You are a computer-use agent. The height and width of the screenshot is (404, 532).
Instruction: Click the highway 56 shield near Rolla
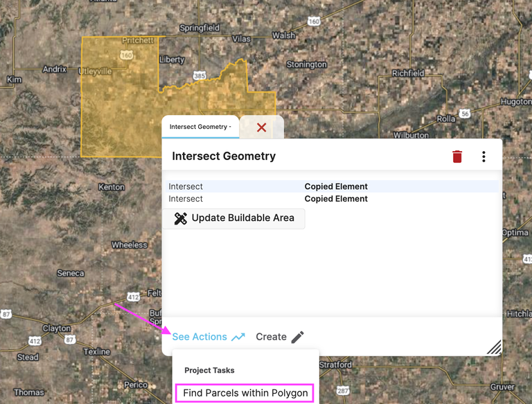(465, 114)
